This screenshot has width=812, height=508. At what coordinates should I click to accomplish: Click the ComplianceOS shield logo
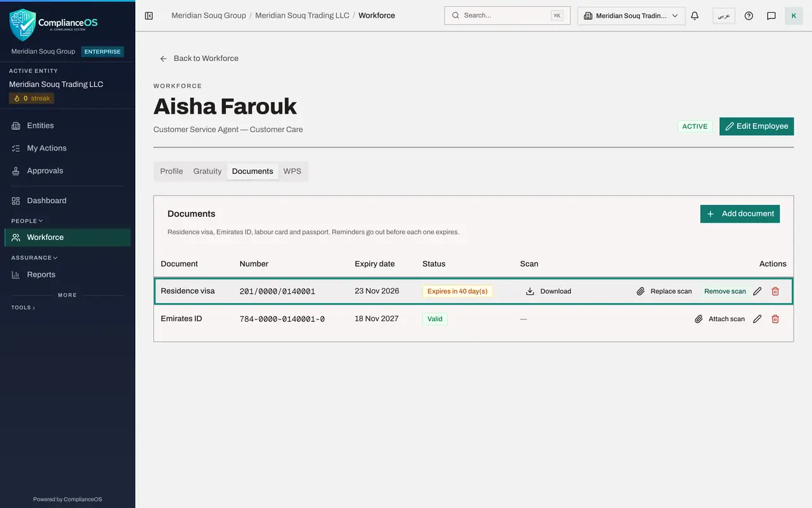(x=22, y=24)
